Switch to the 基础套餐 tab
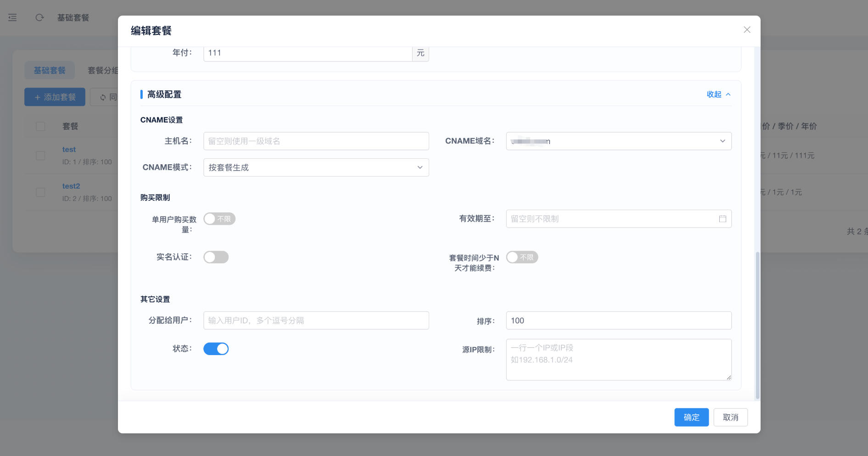 coord(50,70)
